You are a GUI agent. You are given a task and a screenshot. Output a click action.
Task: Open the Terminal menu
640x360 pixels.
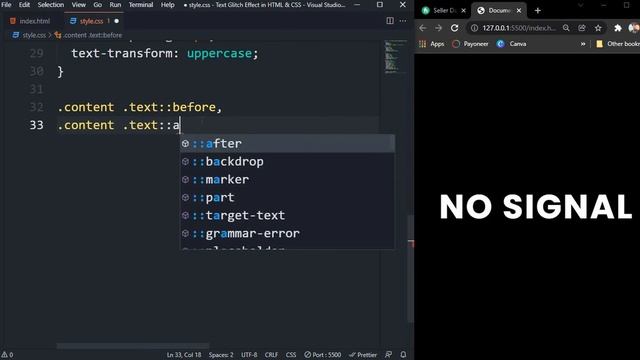(141, 5)
